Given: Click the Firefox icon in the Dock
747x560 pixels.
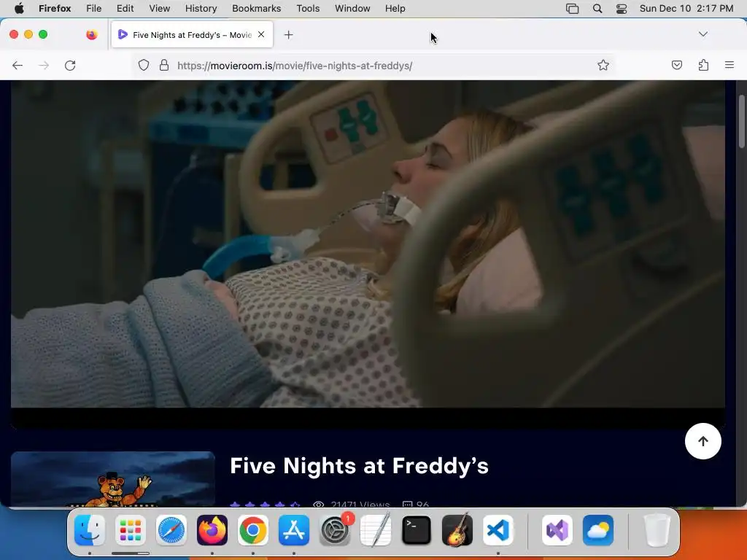Looking at the screenshot, I should (x=212, y=530).
